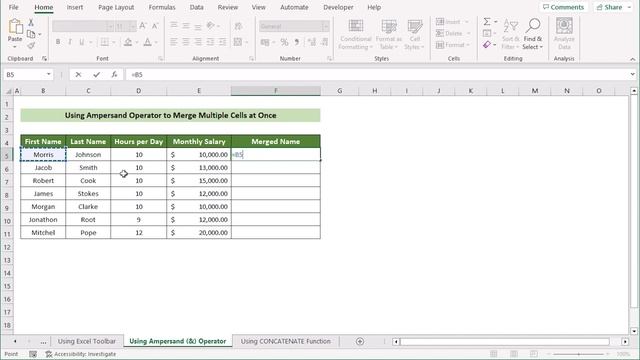This screenshot has width=640, height=360.
Task: Click the Paste clipboard icon
Action: click(15, 27)
